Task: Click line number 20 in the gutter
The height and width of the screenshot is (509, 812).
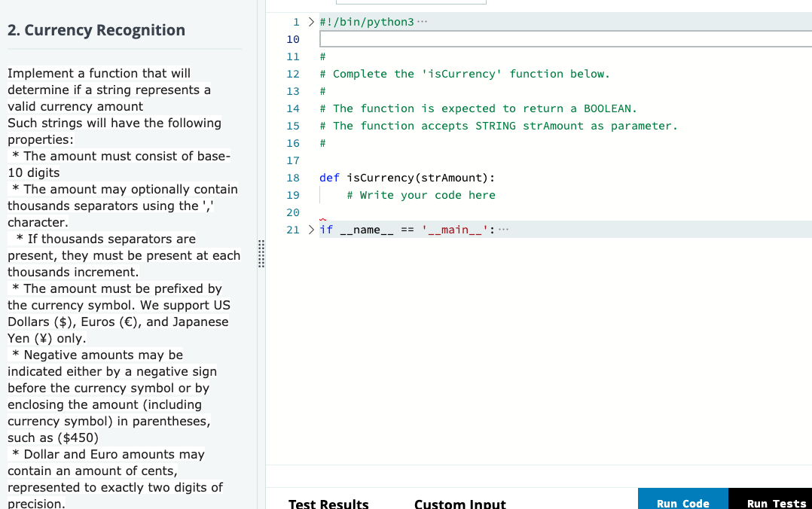Action: [292, 212]
